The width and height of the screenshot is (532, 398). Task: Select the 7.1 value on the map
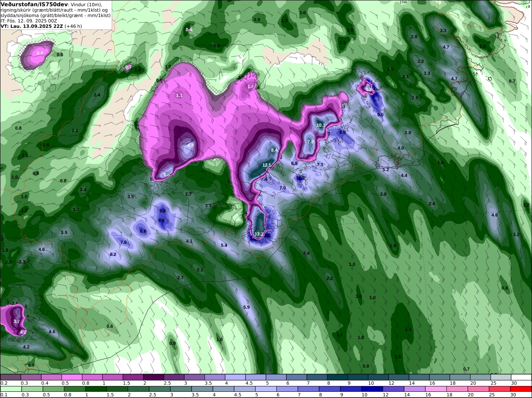click(x=320, y=165)
